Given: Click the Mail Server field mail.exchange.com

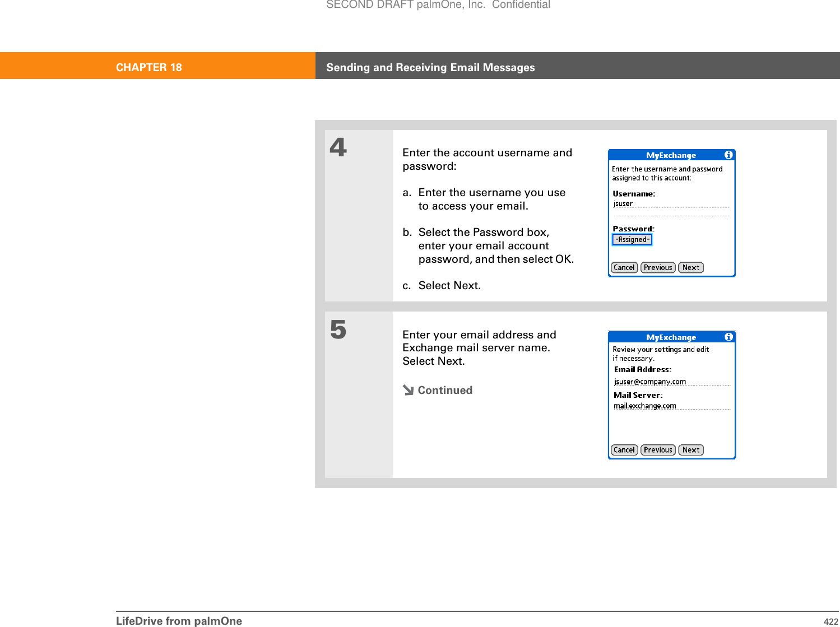Looking at the screenshot, I should pyautogui.click(x=672, y=406).
